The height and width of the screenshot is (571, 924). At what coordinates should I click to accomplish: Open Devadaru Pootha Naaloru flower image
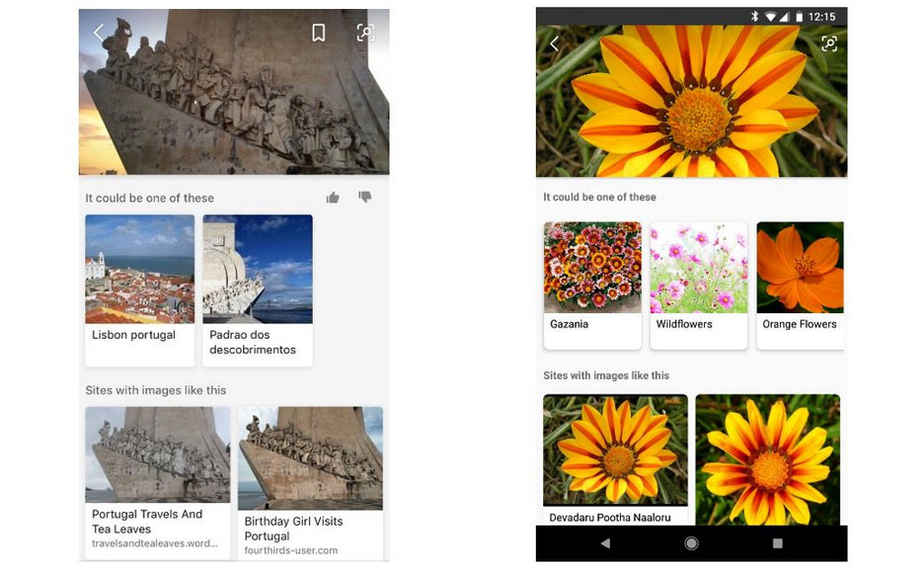[x=615, y=449]
